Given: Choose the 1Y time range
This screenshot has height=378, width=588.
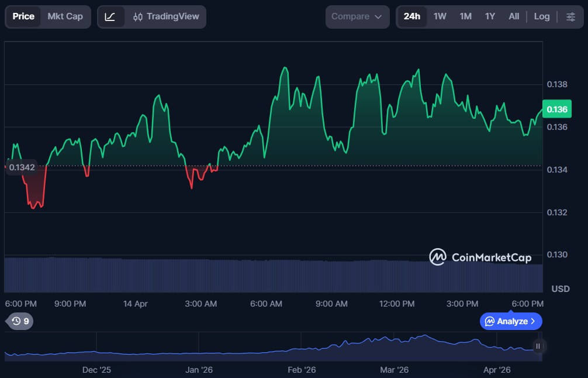Looking at the screenshot, I should coord(490,17).
